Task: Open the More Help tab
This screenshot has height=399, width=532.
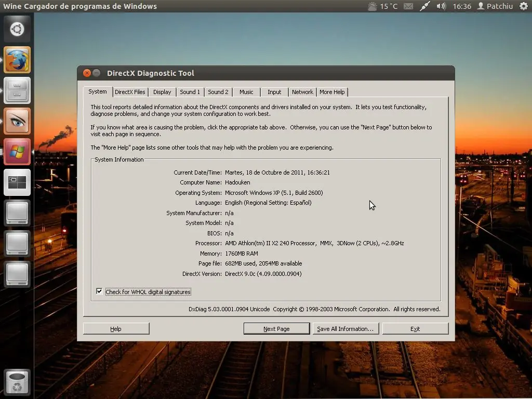Action: click(x=332, y=92)
